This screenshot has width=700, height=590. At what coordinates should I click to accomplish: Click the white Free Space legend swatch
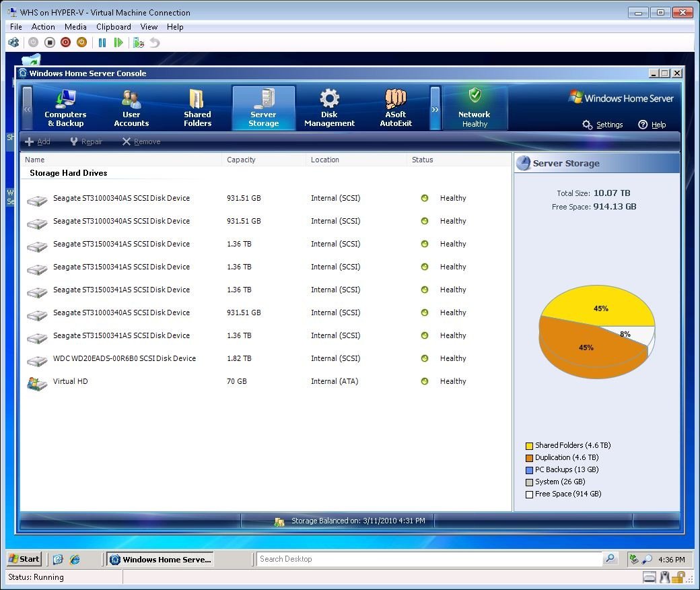(530, 494)
